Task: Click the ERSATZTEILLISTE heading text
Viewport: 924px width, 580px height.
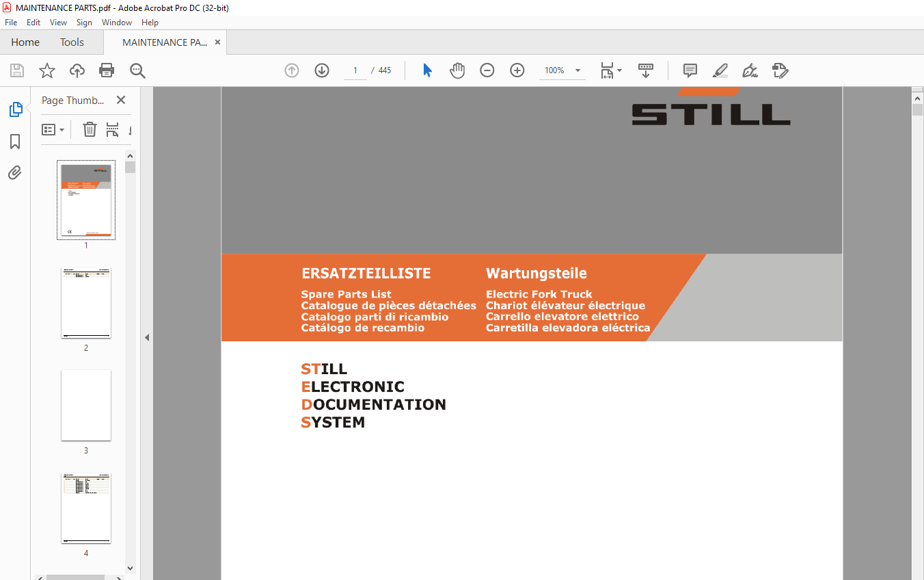Action: pos(366,274)
